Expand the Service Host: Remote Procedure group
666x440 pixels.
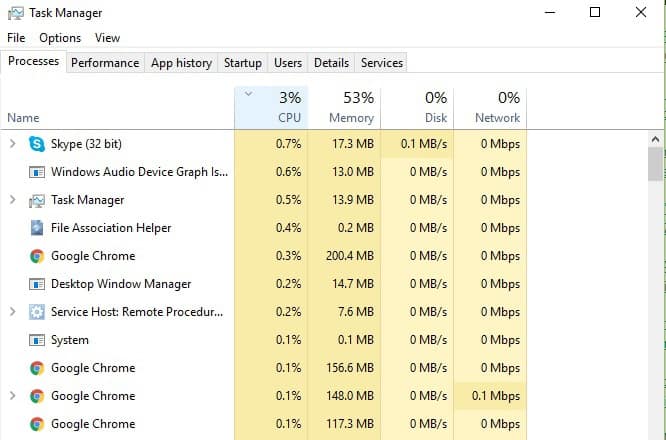pyautogui.click(x=12, y=312)
